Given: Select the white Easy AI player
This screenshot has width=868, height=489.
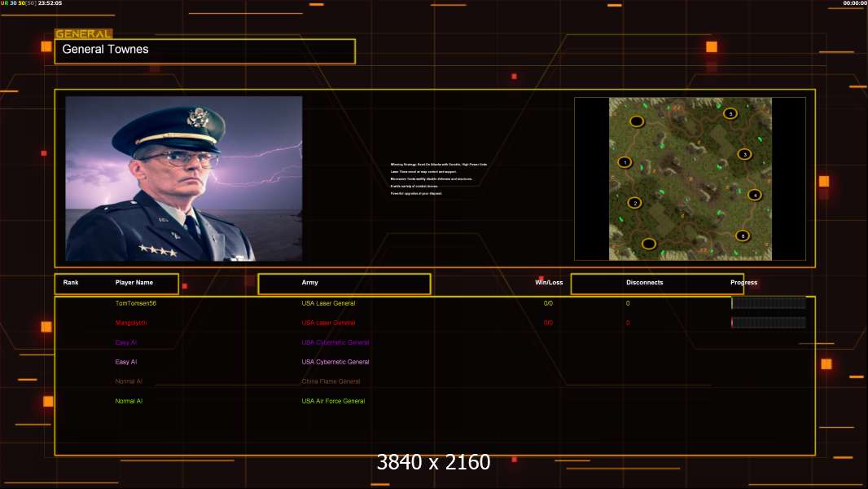Looking at the screenshot, I should pos(125,362).
